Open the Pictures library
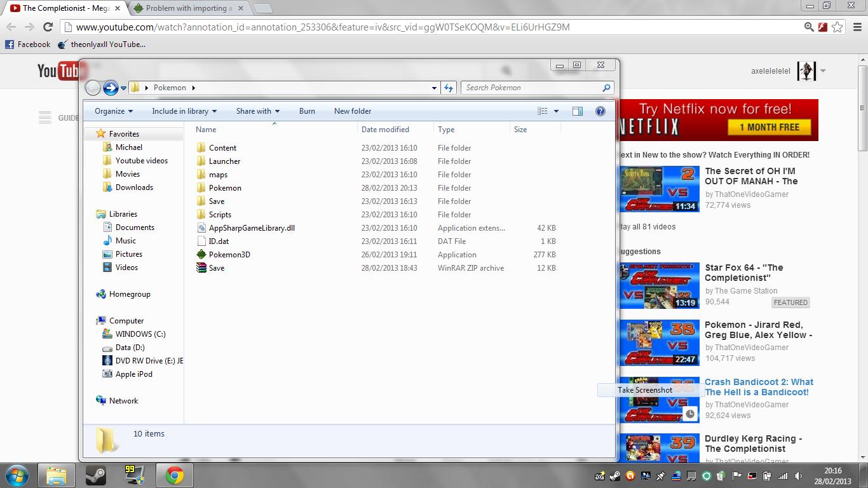 (x=129, y=254)
